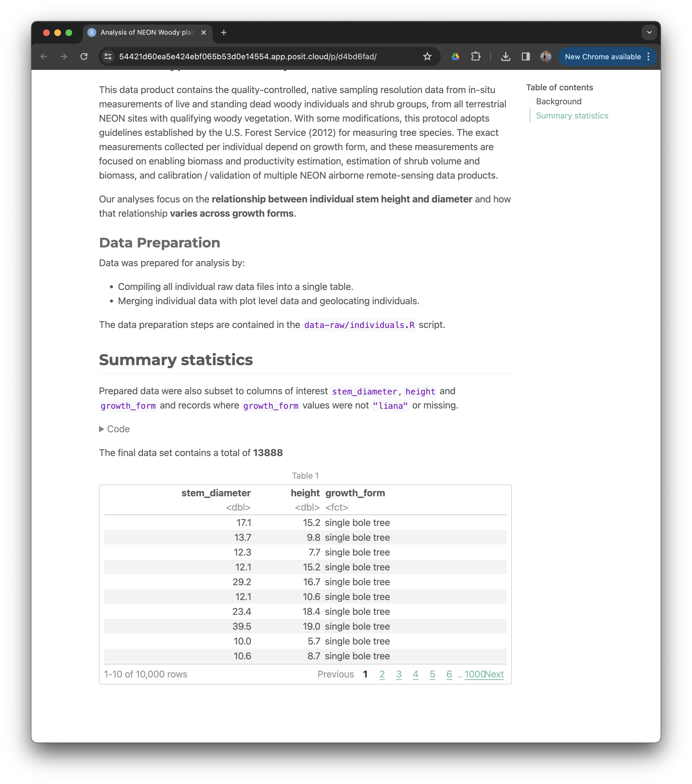Viewport: 692px width, 784px height.
Task: Click the growth_form column header
Action: [x=355, y=493]
